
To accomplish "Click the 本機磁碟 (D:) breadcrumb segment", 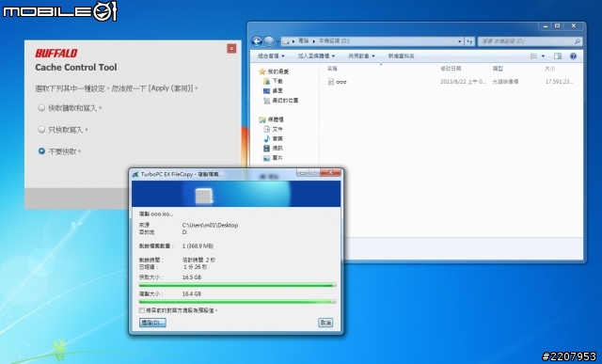I will (334, 40).
